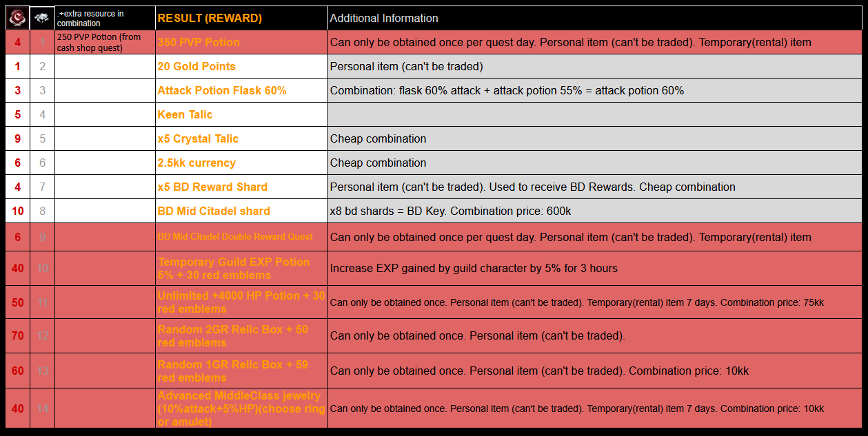Select the RESULT (REWARD) column header

coord(210,19)
